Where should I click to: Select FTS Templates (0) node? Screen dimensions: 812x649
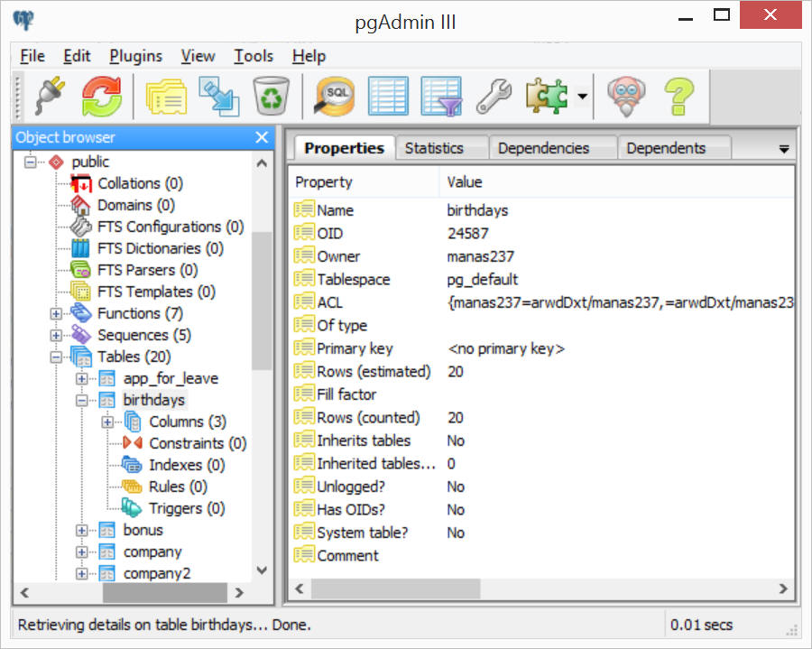(156, 292)
